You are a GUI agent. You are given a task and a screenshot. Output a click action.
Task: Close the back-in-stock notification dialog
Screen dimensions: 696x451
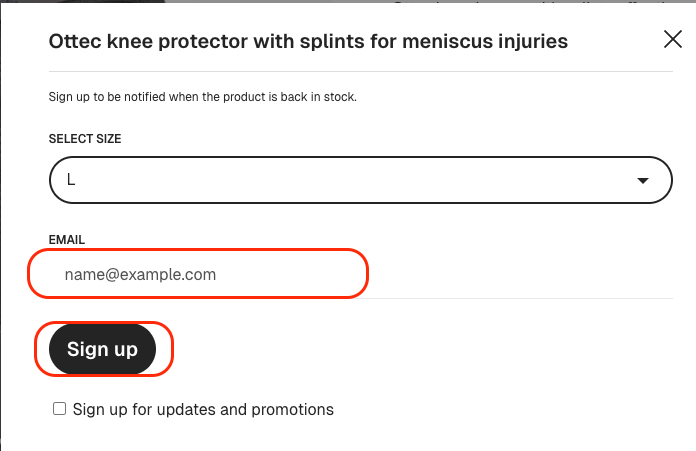[x=673, y=40]
